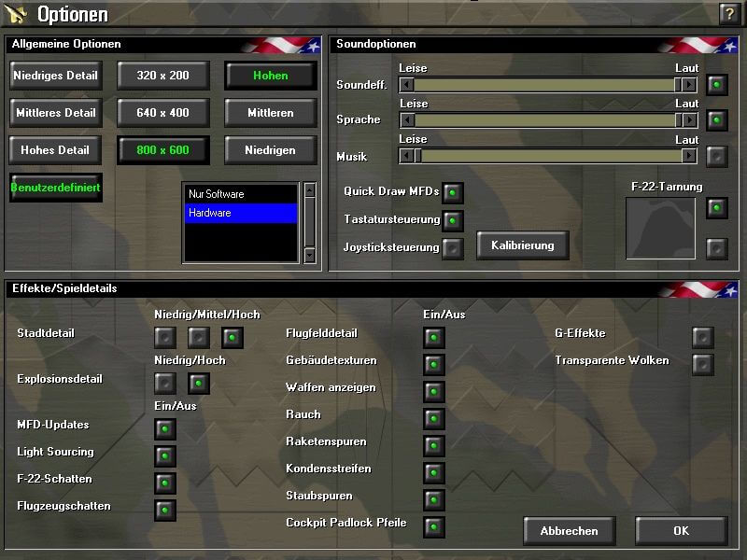The image size is (747, 560).
Task: Choose the Mittleren option
Action: pyautogui.click(x=271, y=113)
